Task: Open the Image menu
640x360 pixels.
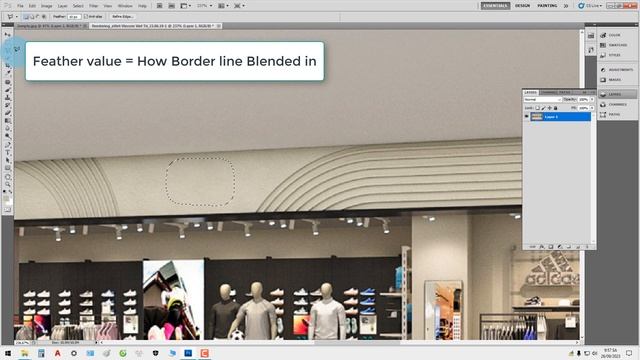Action: coord(47,6)
